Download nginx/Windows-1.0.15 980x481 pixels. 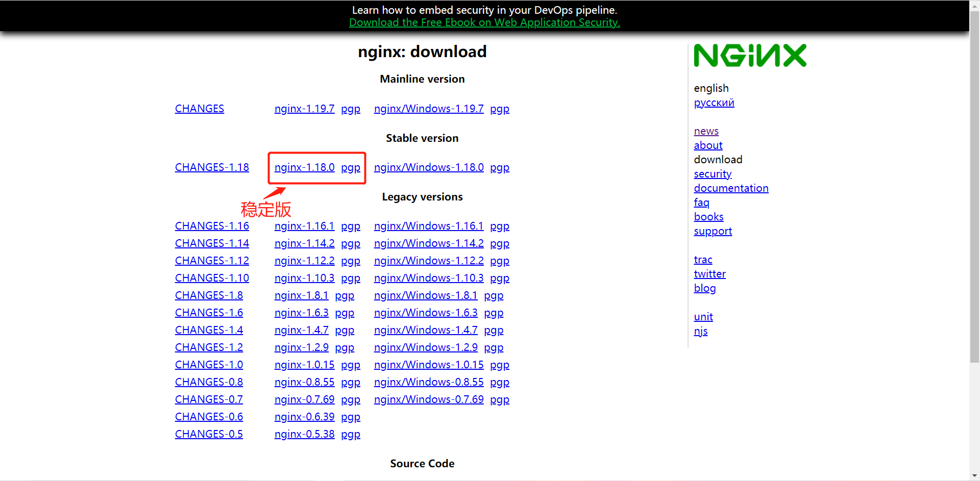[429, 365]
